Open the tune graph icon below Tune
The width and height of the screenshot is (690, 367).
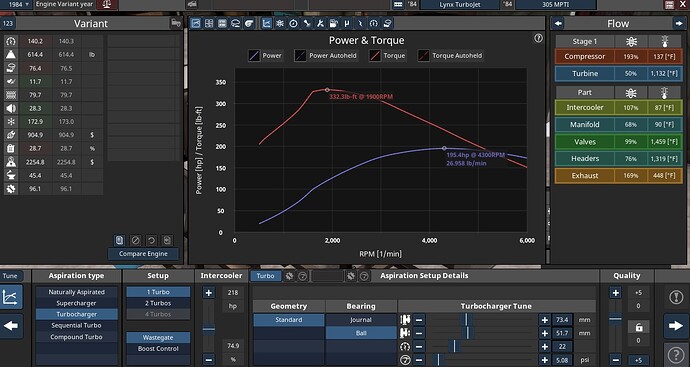pyautogui.click(x=11, y=297)
